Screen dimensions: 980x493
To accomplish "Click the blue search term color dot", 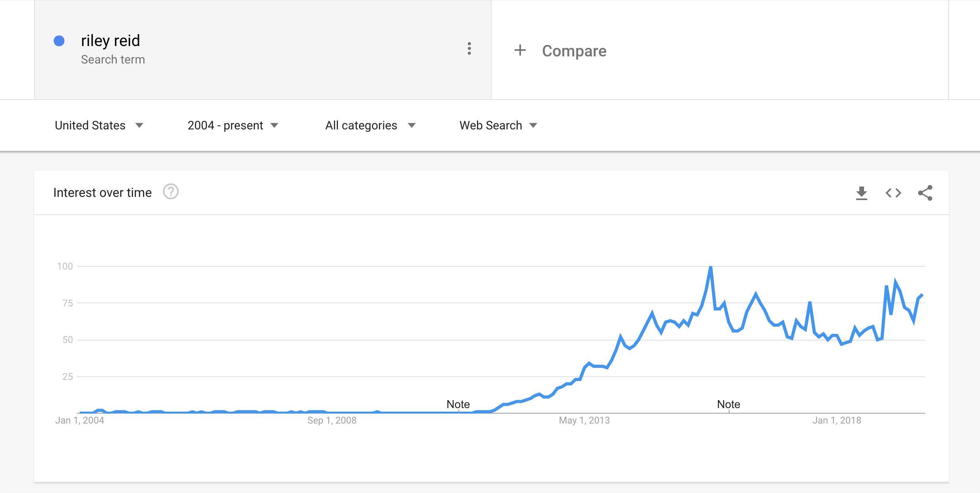I will [x=59, y=41].
